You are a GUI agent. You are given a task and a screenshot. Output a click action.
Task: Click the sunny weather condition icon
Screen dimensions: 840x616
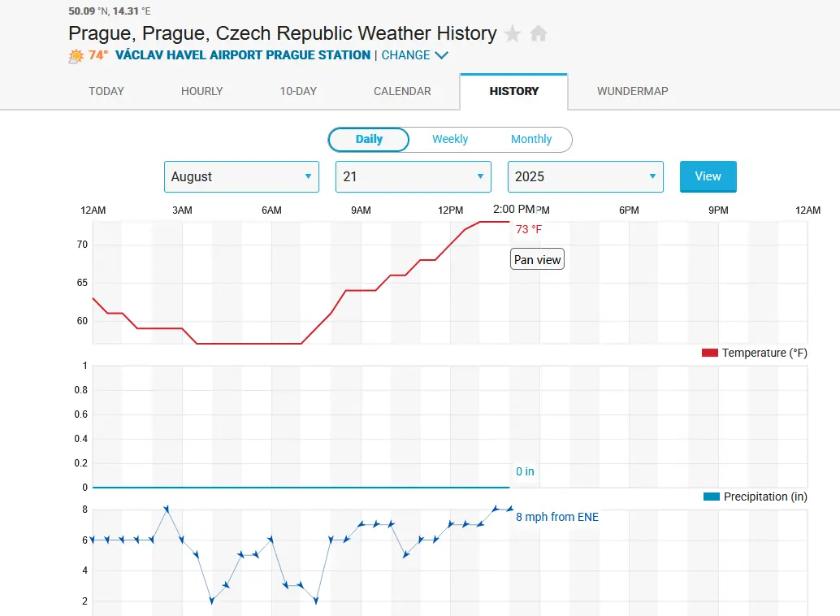tap(76, 56)
